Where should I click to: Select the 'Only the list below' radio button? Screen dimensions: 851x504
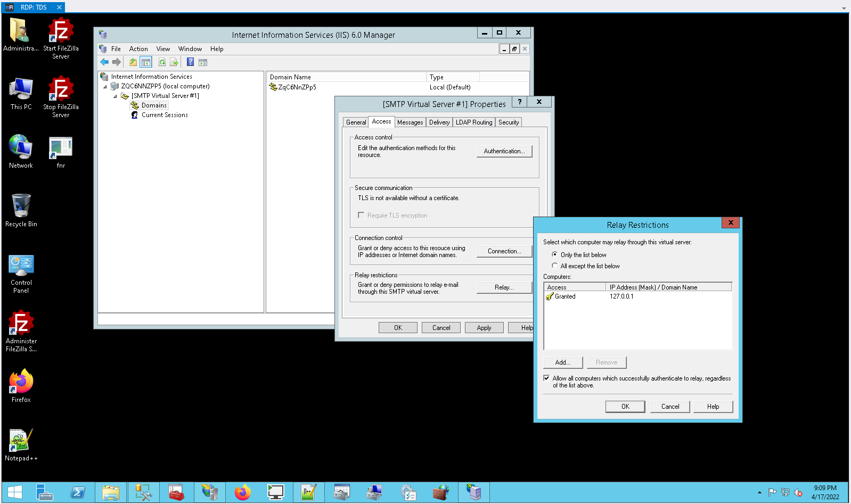click(x=555, y=254)
